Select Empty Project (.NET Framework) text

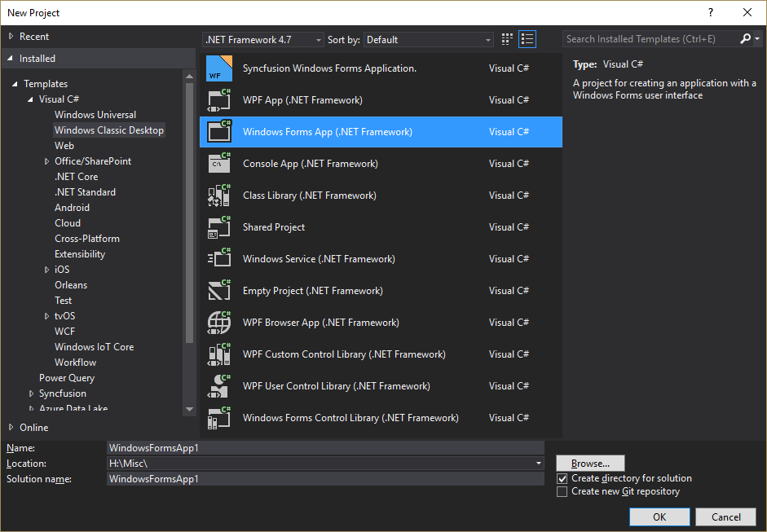313,291
